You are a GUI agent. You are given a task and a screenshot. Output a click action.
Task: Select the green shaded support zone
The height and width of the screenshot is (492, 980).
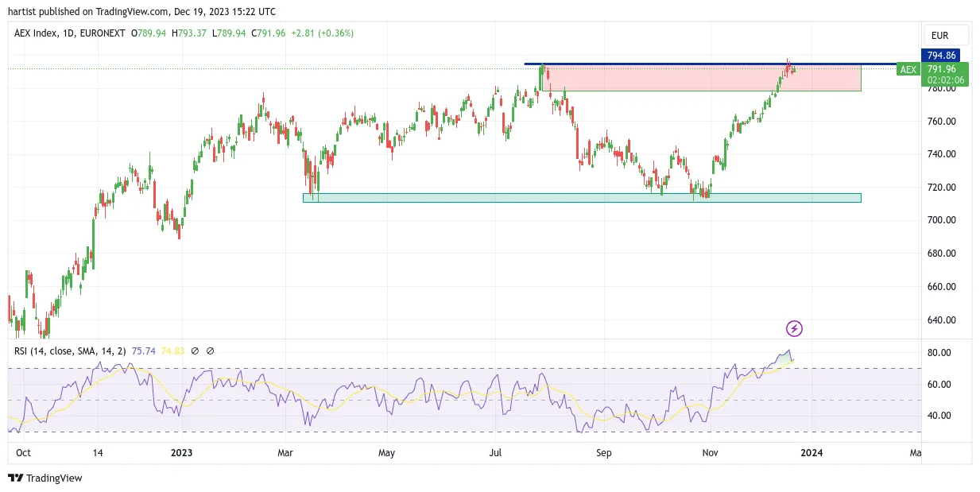(x=582, y=197)
